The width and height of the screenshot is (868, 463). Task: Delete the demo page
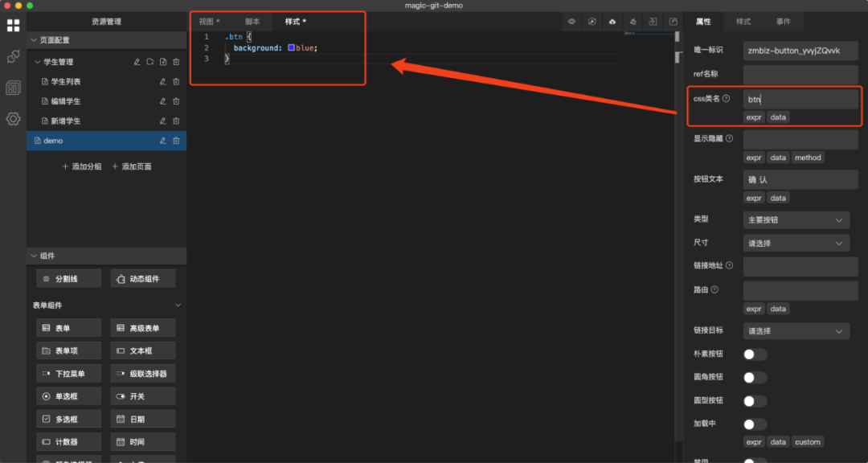(176, 141)
